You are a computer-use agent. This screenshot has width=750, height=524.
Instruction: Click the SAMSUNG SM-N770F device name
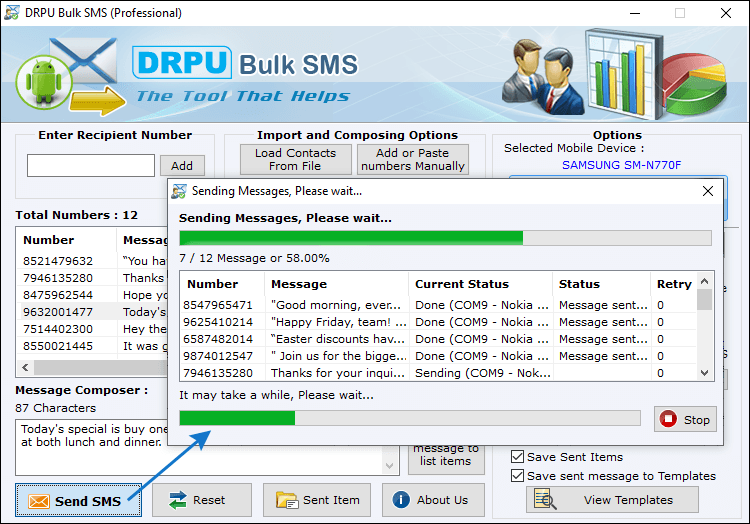coord(621,165)
